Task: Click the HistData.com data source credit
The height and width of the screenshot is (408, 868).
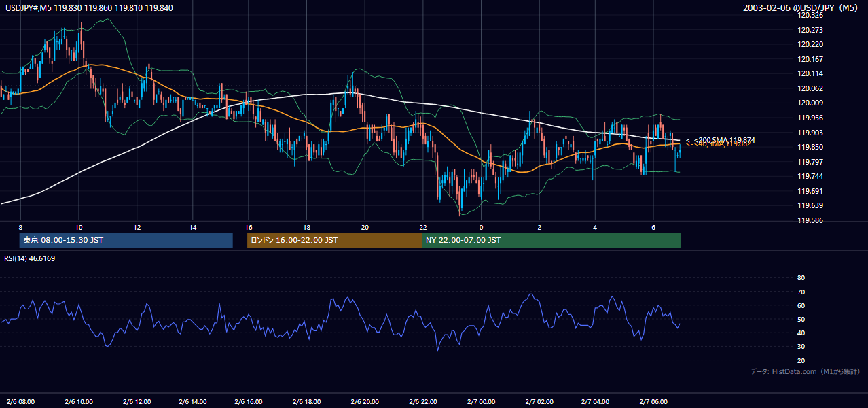Action: point(805,371)
